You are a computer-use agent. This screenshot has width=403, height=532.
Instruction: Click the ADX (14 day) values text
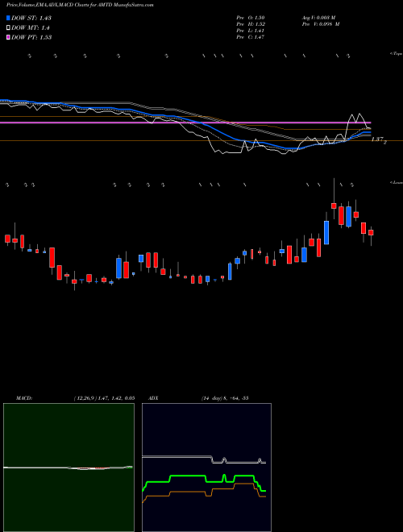225,398
